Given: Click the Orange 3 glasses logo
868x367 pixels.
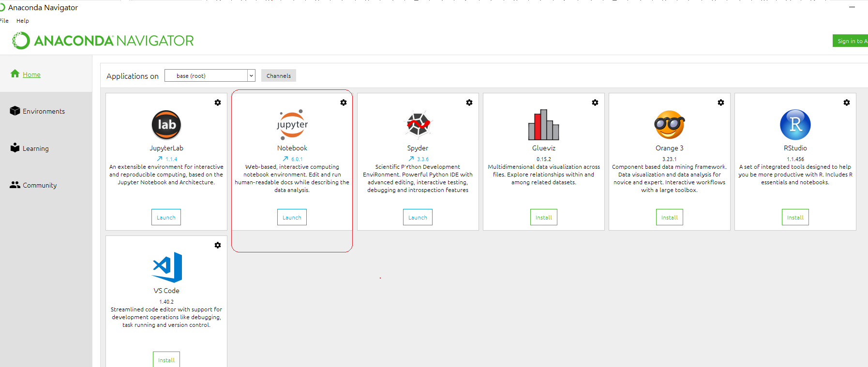Looking at the screenshot, I should tap(669, 125).
